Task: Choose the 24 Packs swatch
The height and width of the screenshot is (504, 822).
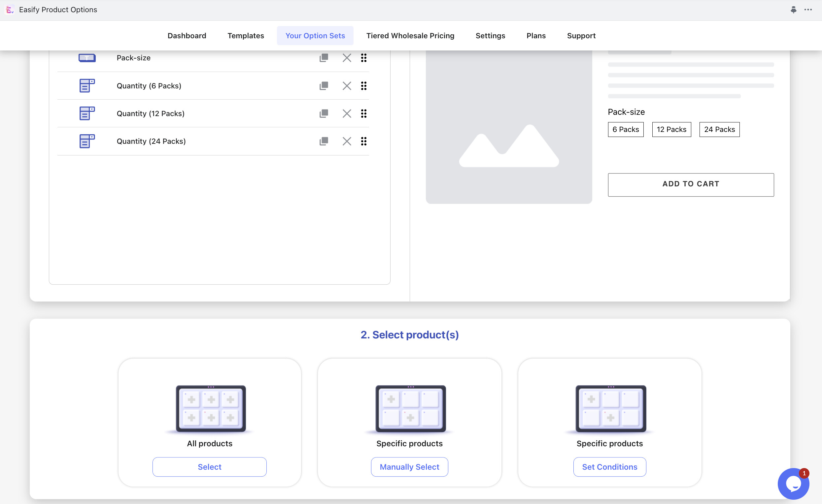Action: pos(719,129)
